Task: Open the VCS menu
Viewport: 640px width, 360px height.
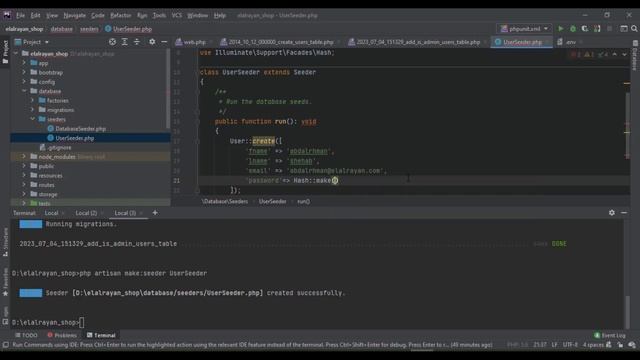Action: [x=177, y=15]
